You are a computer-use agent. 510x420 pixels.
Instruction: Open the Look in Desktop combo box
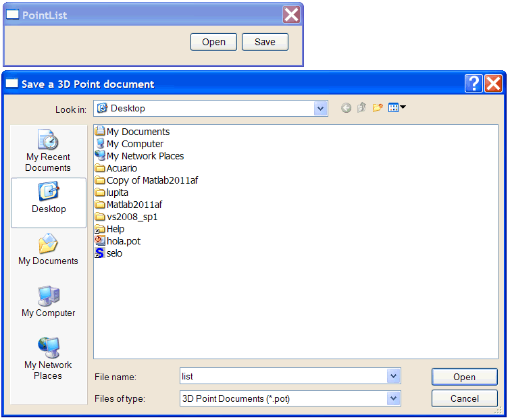[211, 108]
